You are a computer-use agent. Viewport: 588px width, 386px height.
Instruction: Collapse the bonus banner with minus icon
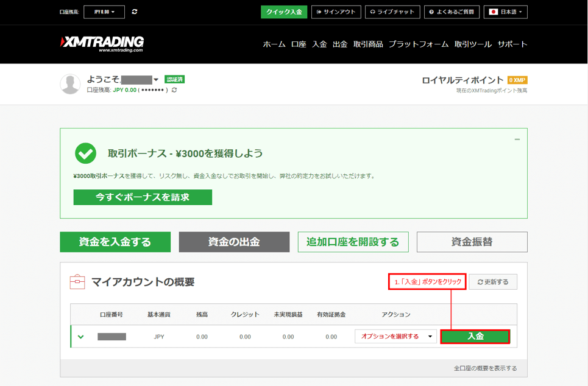(x=517, y=139)
